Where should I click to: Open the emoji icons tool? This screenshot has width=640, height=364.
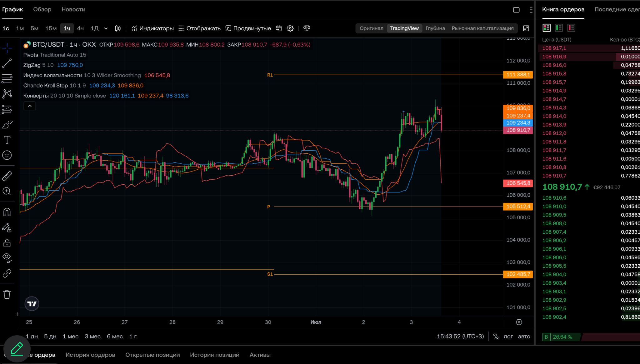click(7, 155)
